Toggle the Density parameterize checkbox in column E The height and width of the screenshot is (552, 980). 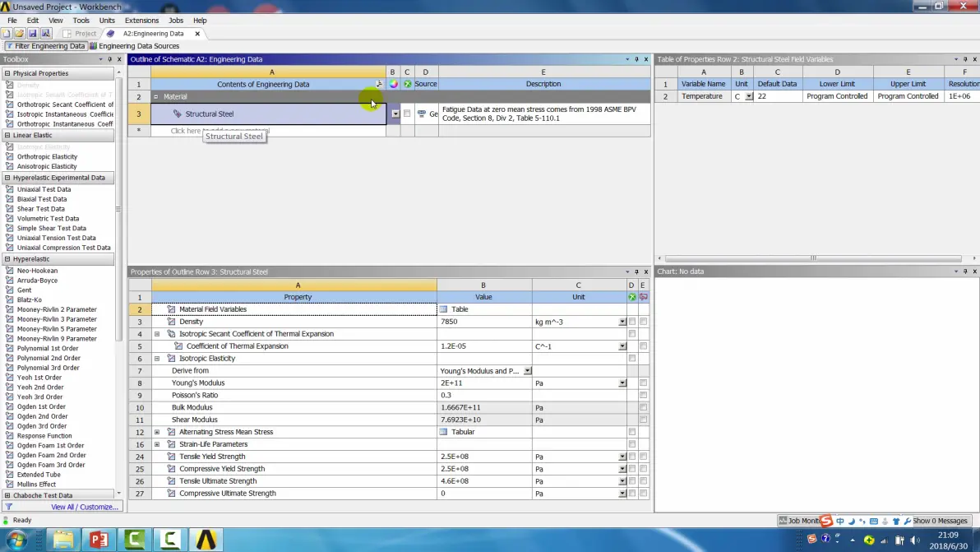click(643, 322)
